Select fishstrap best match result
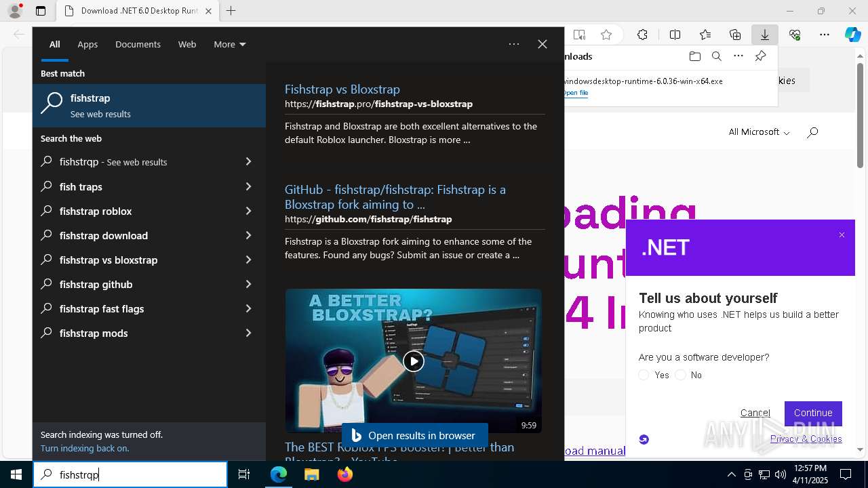868x488 pixels. (149, 105)
